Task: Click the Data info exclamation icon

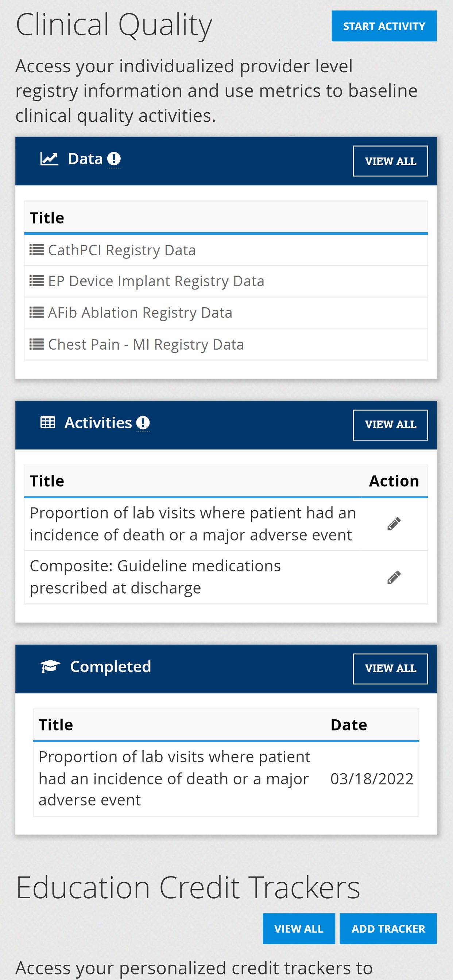Action: pos(114,159)
